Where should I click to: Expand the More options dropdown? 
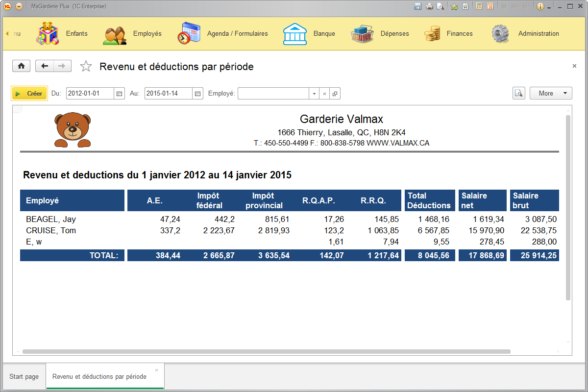point(551,93)
